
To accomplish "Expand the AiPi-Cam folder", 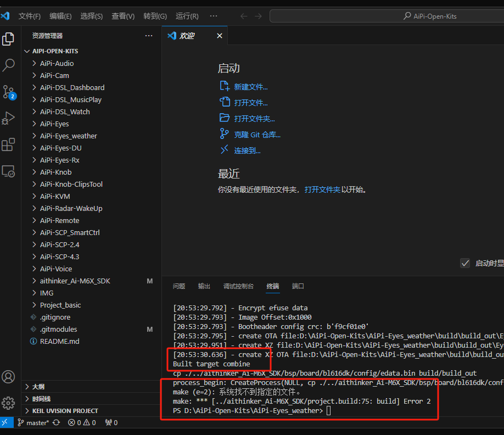I will 34,76.
